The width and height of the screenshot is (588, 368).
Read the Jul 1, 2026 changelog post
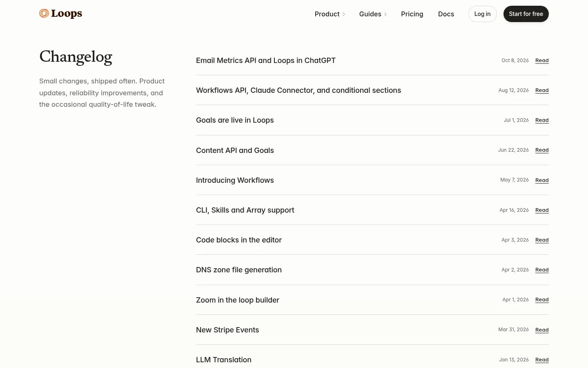pos(542,120)
